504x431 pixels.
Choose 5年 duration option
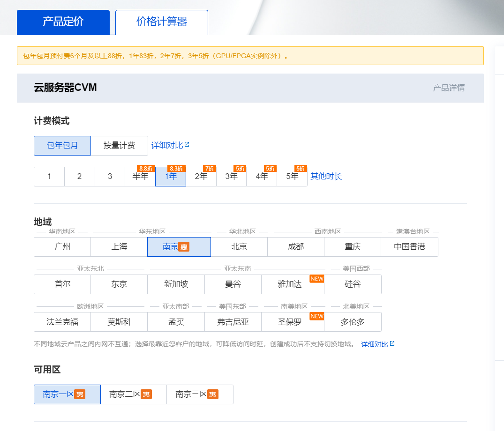(x=292, y=176)
